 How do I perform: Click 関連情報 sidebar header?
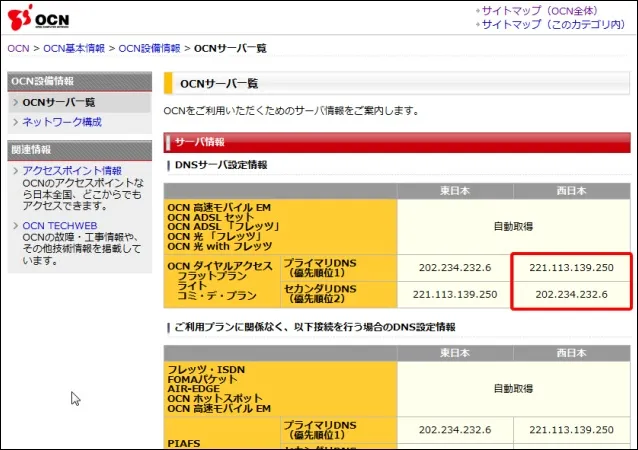point(80,150)
